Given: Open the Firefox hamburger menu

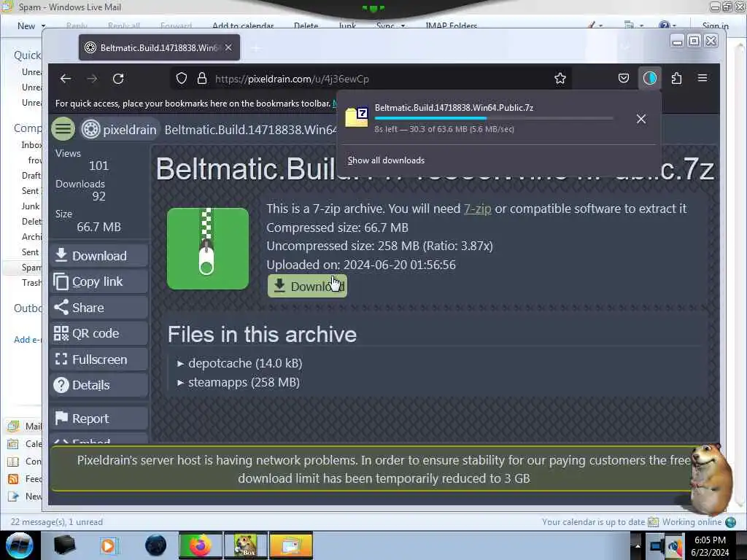Looking at the screenshot, I should pos(703,78).
